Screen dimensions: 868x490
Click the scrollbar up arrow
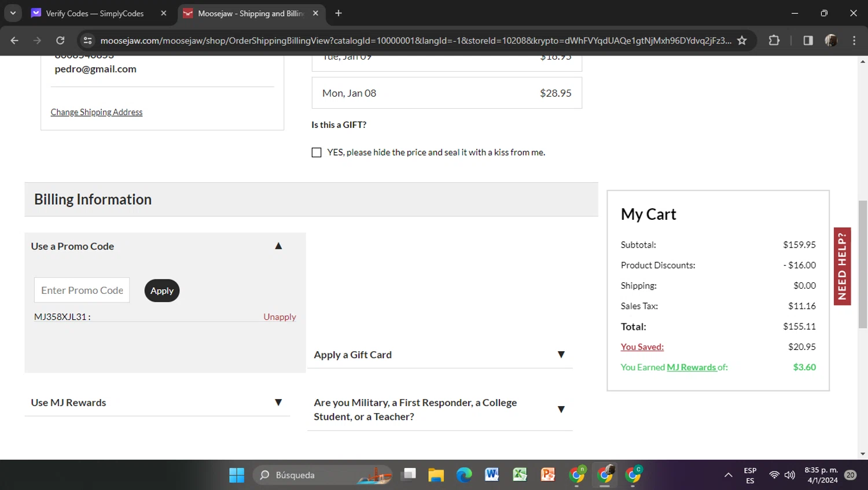click(863, 61)
